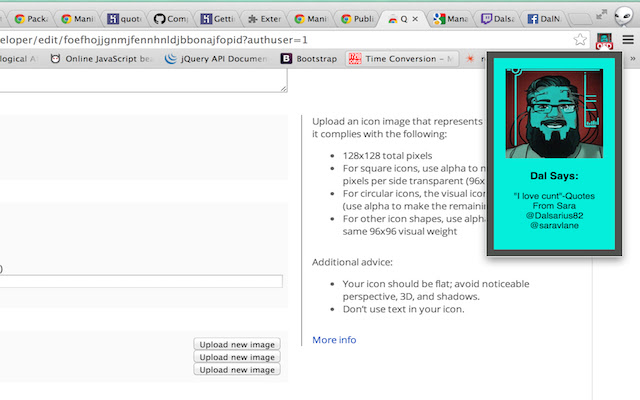Open the Mana Google tab
Screen dimensions: 640x400
tap(451, 19)
